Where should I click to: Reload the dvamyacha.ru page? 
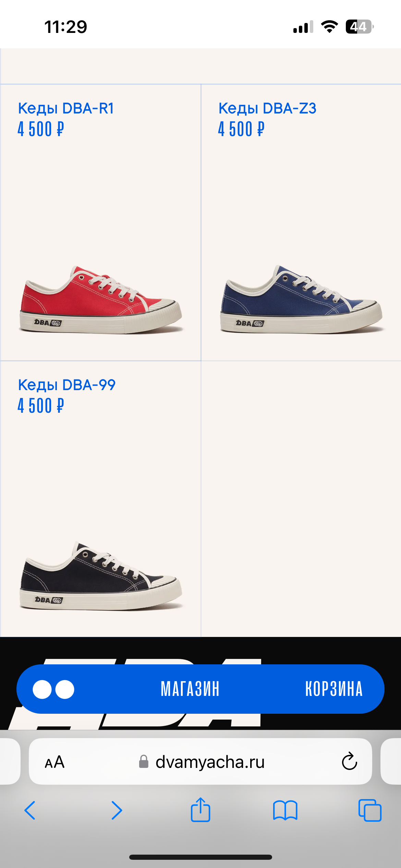click(x=349, y=761)
